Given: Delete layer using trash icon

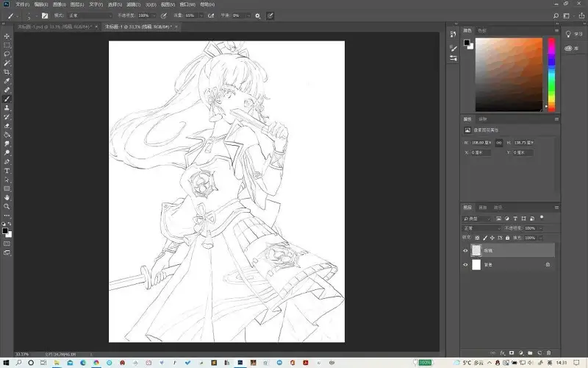Looking at the screenshot, I should [x=548, y=353].
